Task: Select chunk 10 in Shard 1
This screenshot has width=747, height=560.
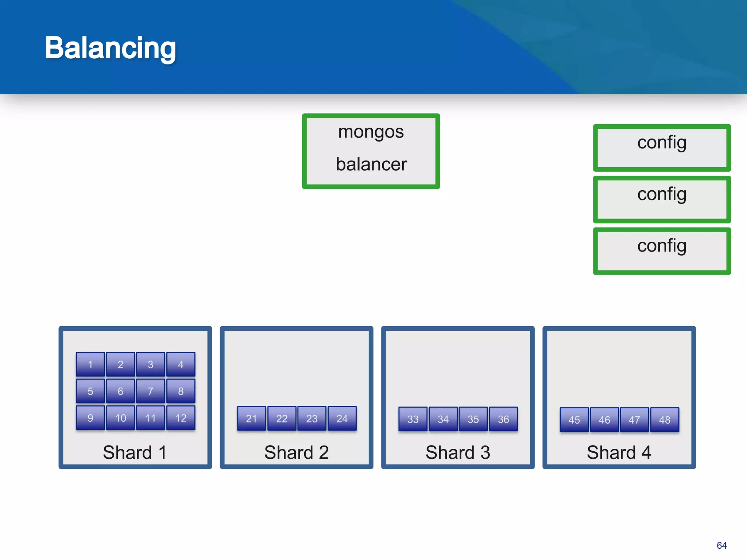Action: click(x=121, y=418)
